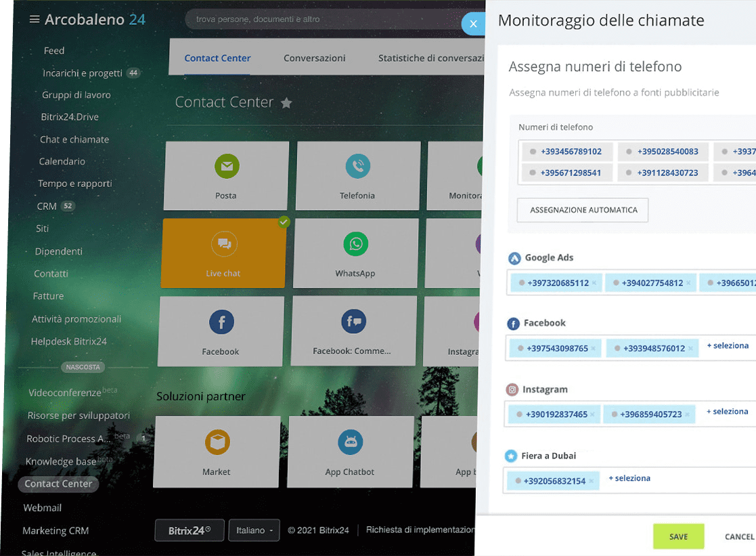Click the ASSEGNAZIONE AUTOMATICA button
756x556 pixels.
pos(583,211)
